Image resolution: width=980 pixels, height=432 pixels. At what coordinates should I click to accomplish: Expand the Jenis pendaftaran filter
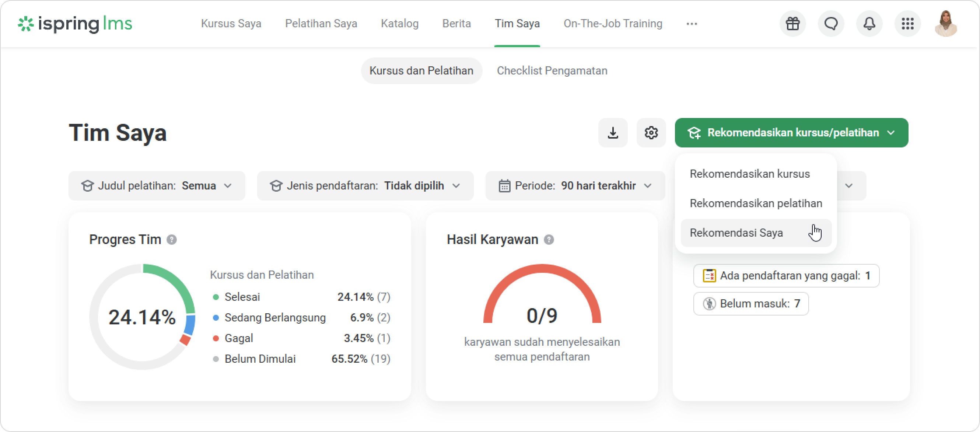click(x=365, y=186)
